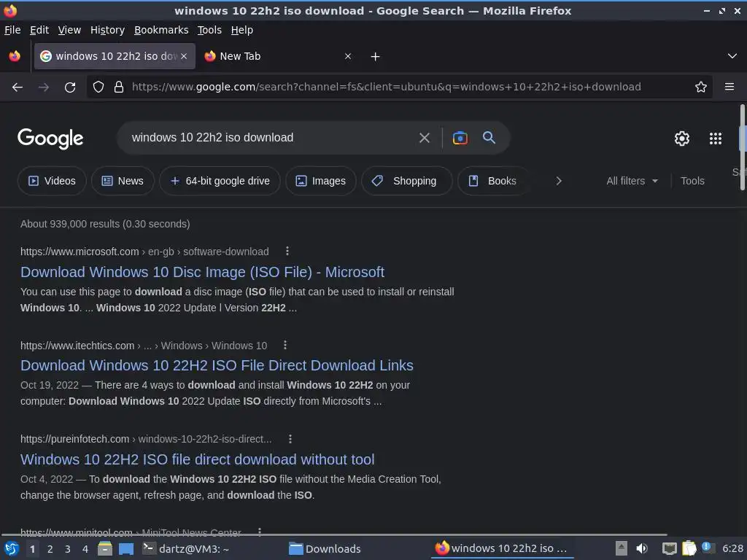
Task: Close the Google search results tab
Action: (184, 56)
